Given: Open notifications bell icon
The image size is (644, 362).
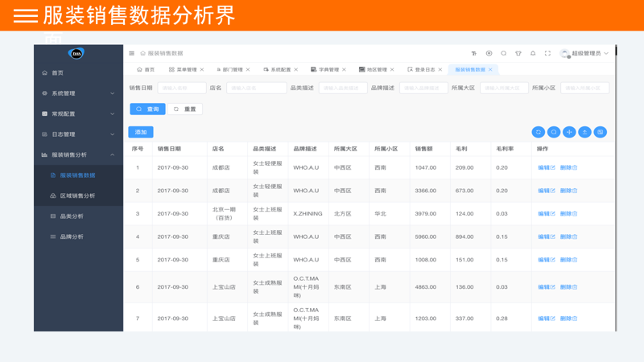Looking at the screenshot, I should pyautogui.click(x=533, y=53).
